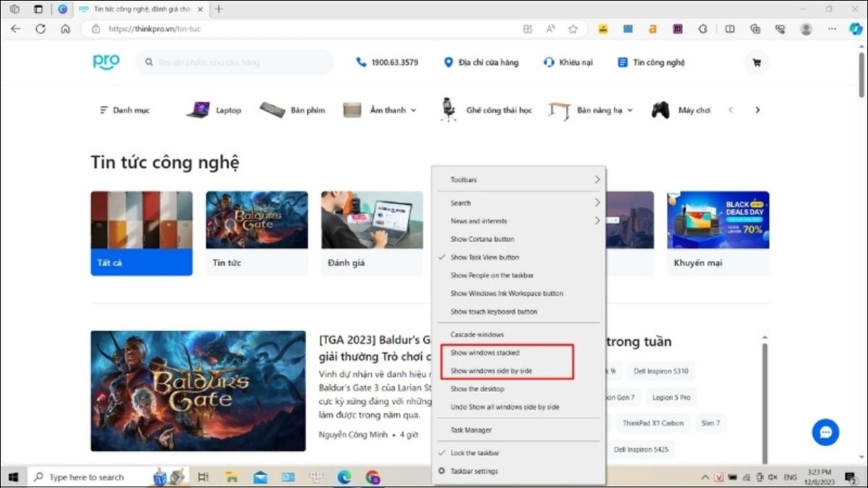Screen dimensions: 868x488
Task: Show previous categories with the left chevron
Action: click(731, 110)
